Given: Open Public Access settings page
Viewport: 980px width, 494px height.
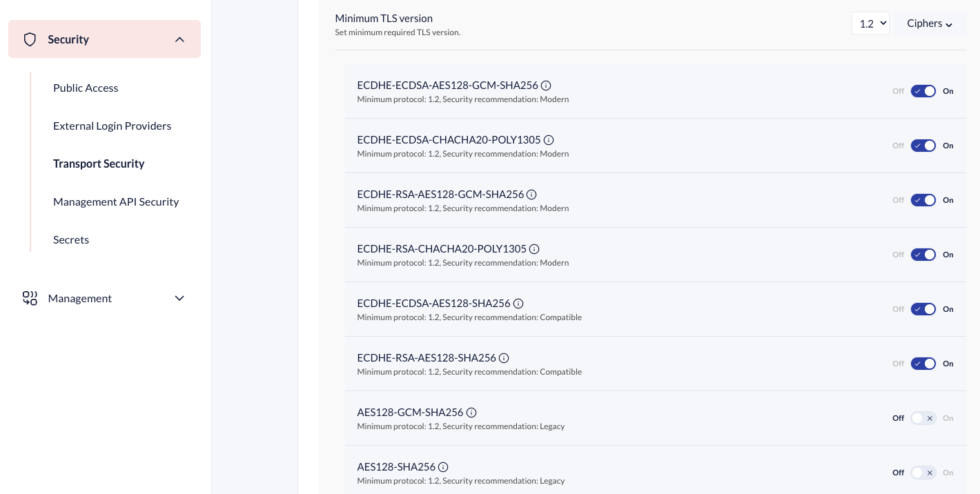Looking at the screenshot, I should [x=86, y=88].
